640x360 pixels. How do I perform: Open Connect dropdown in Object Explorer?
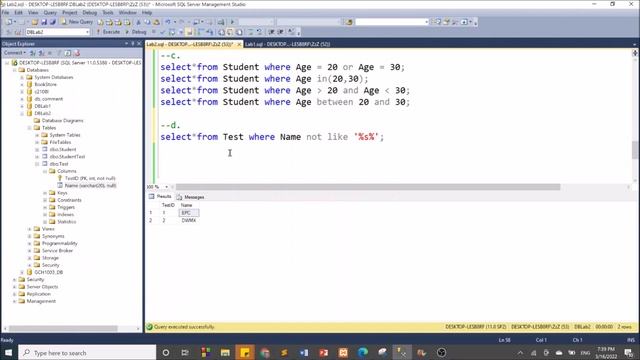[15, 53]
